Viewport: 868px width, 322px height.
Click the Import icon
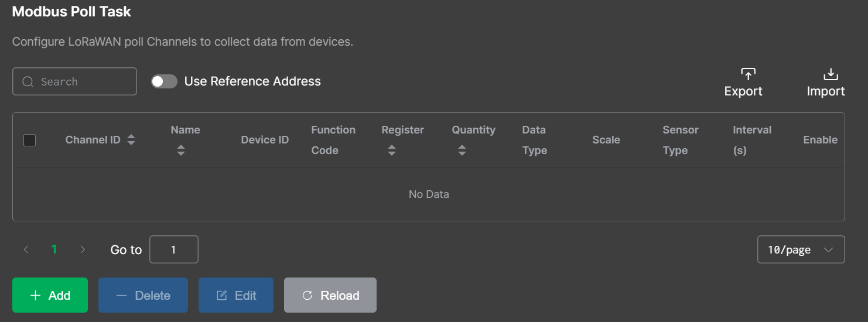pos(831,74)
